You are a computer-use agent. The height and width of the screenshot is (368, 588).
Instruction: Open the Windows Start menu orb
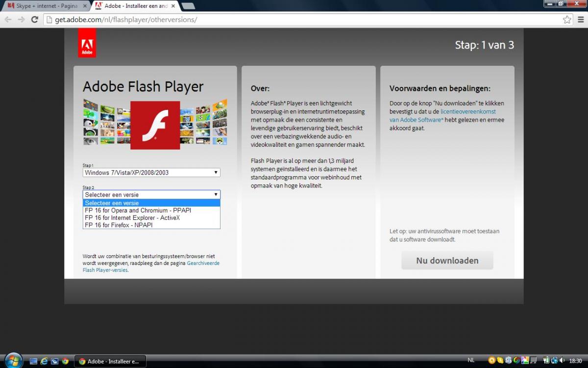click(x=14, y=361)
